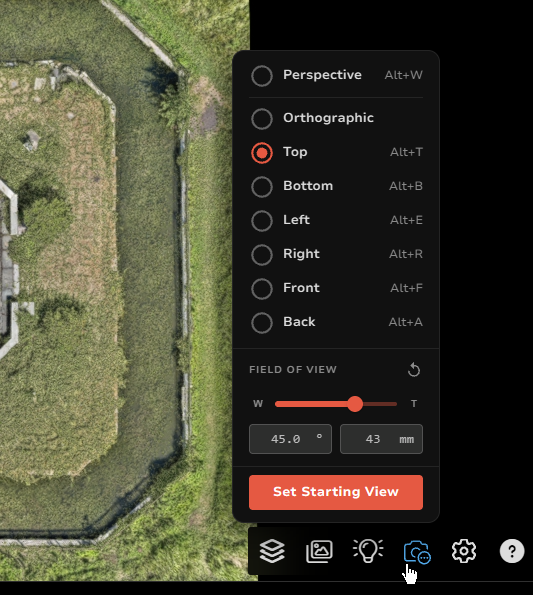Image resolution: width=533 pixels, height=595 pixels.
Task: Click the Alt+F shortcut text
Action: (406, 288)
